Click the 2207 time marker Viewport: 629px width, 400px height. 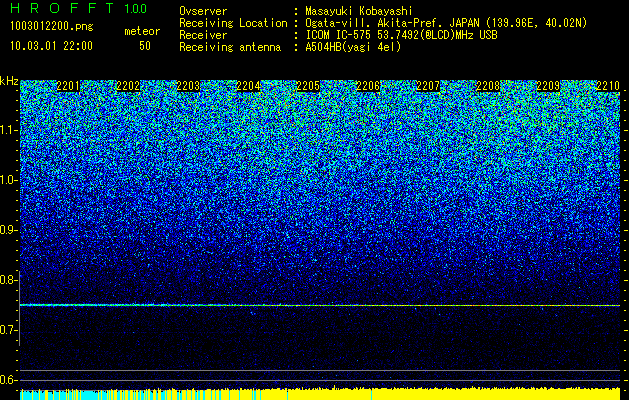click(428, 86)
